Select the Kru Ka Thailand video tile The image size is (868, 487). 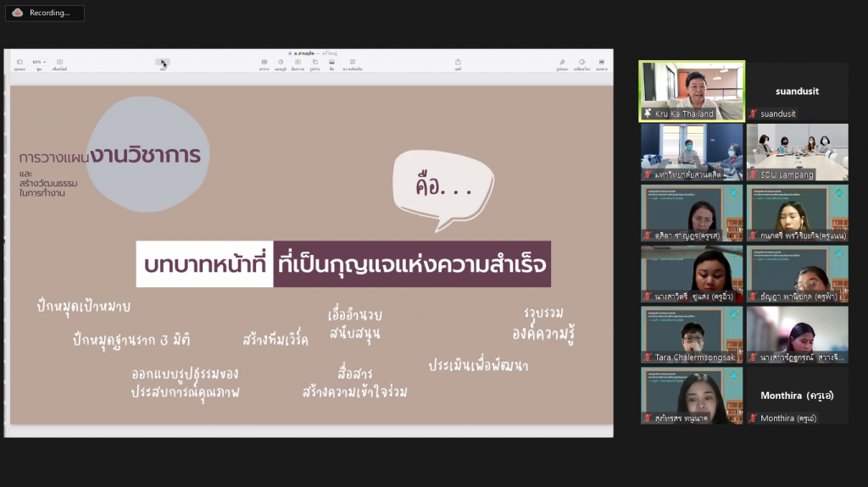point(691,91)
